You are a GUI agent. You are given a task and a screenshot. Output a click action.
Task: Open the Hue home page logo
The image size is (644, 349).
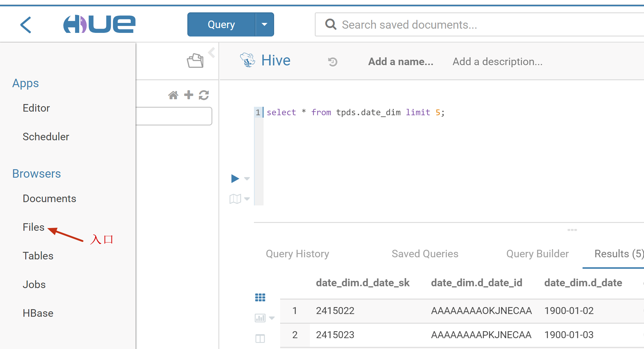point(100,24)
